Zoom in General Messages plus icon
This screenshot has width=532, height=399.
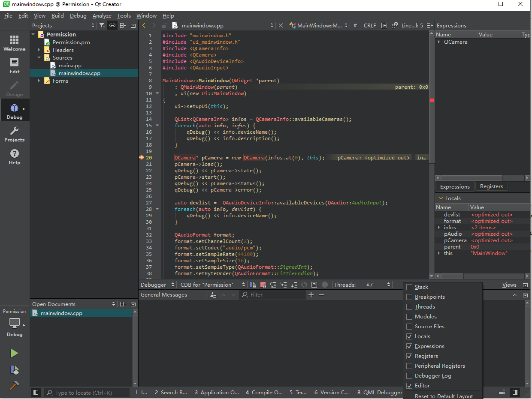point(311,295)
